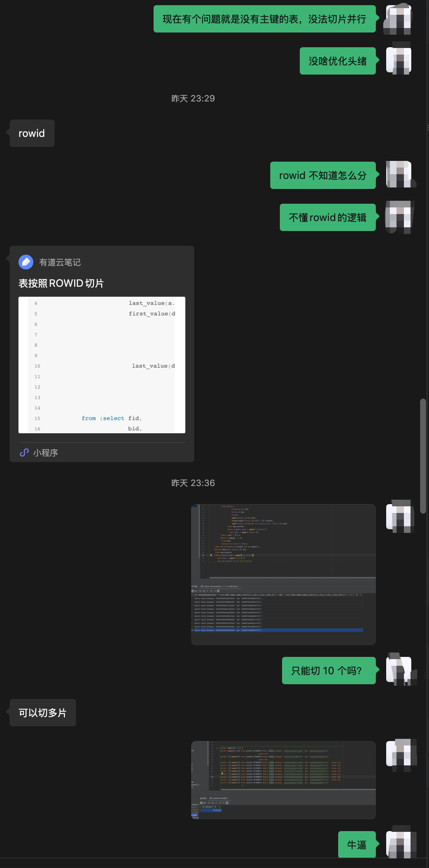Click the 小程序 label on note card
This screenshot has width=429, height=868.
(x=45, y=453)
